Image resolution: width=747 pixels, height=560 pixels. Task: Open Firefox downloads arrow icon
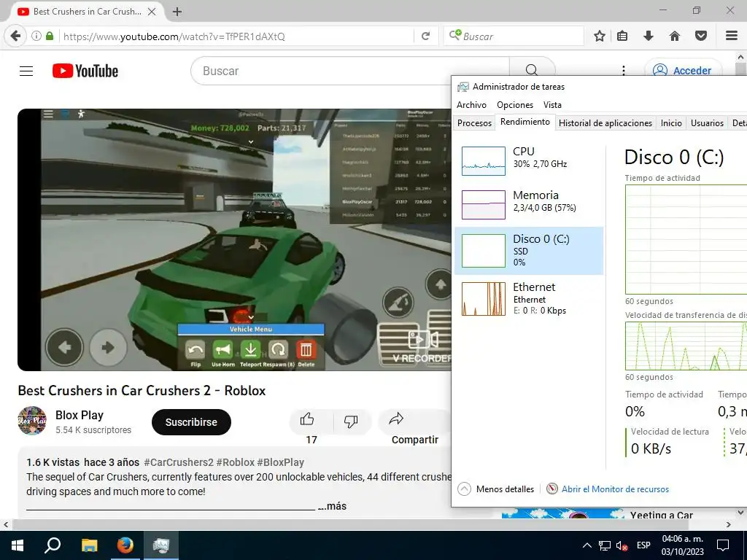(x=649, y=36)
